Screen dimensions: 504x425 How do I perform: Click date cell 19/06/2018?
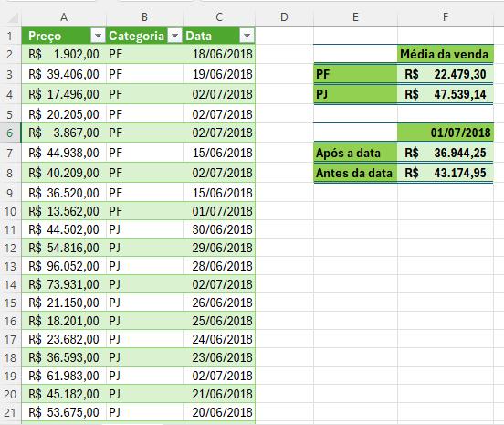click(x=219, y=74)
